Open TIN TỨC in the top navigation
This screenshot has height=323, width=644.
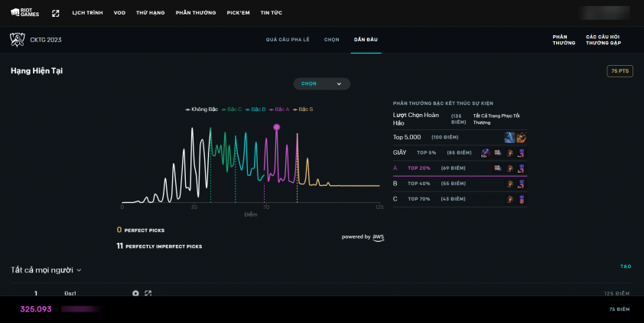(271, 13)
